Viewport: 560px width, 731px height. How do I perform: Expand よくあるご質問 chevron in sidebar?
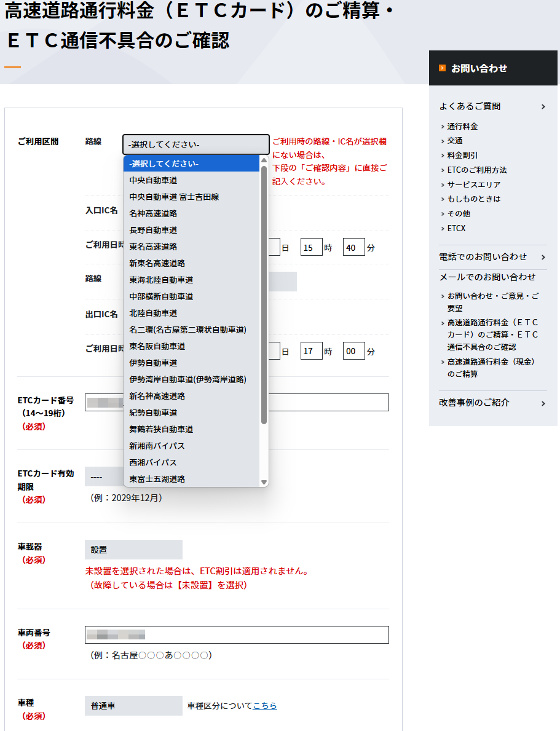(543, 107)
